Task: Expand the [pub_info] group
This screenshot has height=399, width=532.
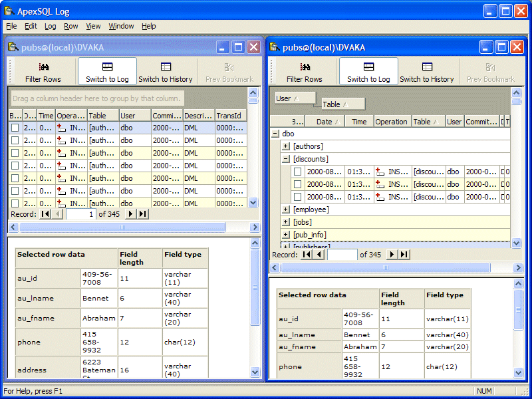Action: (286, 235)
